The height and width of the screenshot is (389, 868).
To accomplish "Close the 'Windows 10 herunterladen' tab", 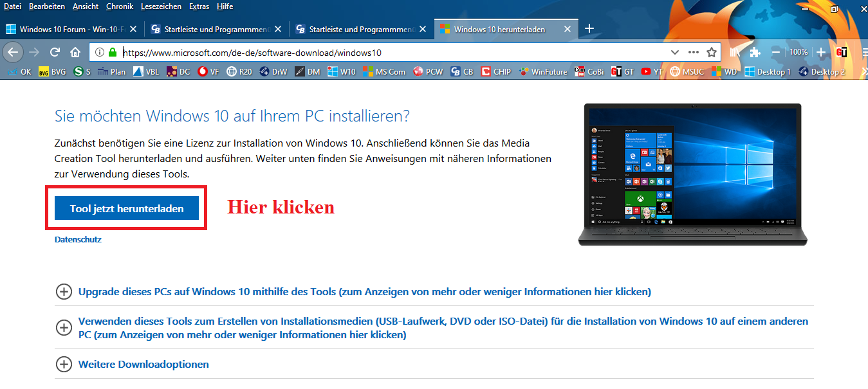I will click(x=567, y=29).
